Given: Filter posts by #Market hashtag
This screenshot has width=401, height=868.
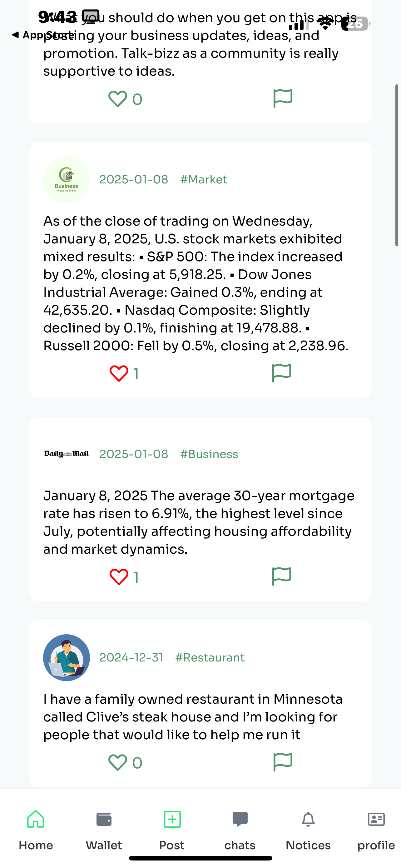Looking at the screenshot, I should click(x=203, y=180).
